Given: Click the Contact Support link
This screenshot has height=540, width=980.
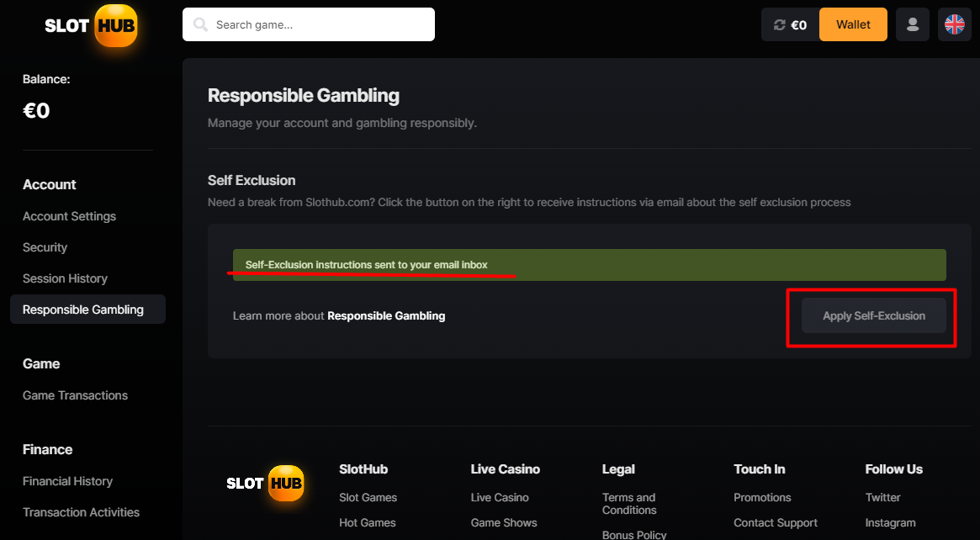Looking at the screenshot, I should 775,523.
